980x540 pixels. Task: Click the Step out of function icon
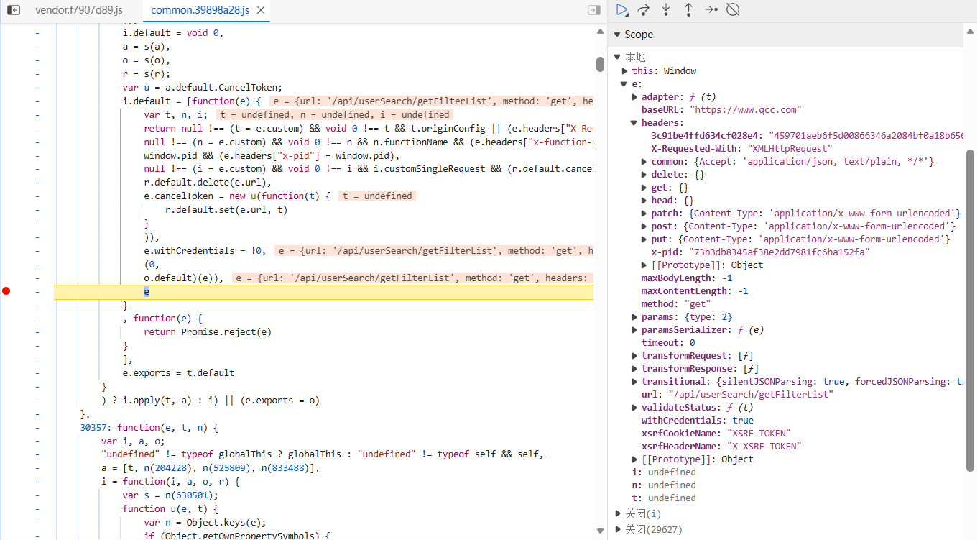pyautogui.click(x=688, y=10)
